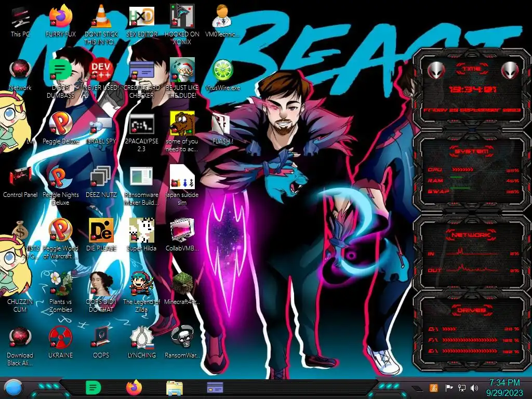Click the volume speaker tray icon
532x399 pixels.
474,388
